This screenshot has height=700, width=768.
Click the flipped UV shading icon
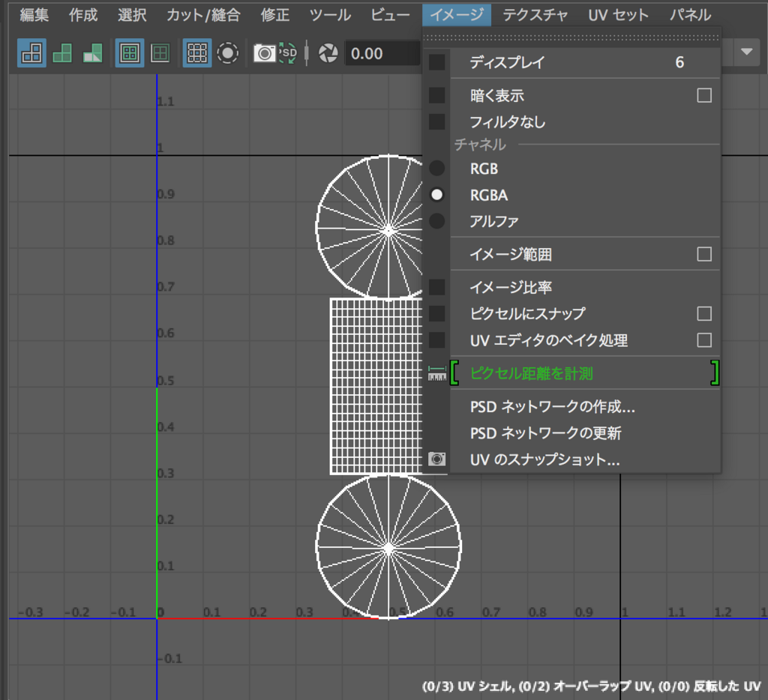91,52
